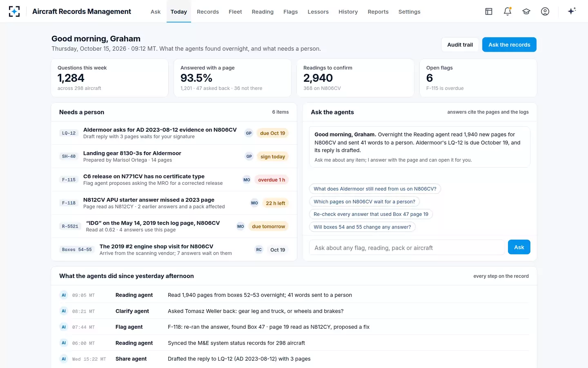The width and height of the screenshot is (588, 368).
Task: Open "C6 release on N771CV has no certificate type"
Action: click(174, 180)
